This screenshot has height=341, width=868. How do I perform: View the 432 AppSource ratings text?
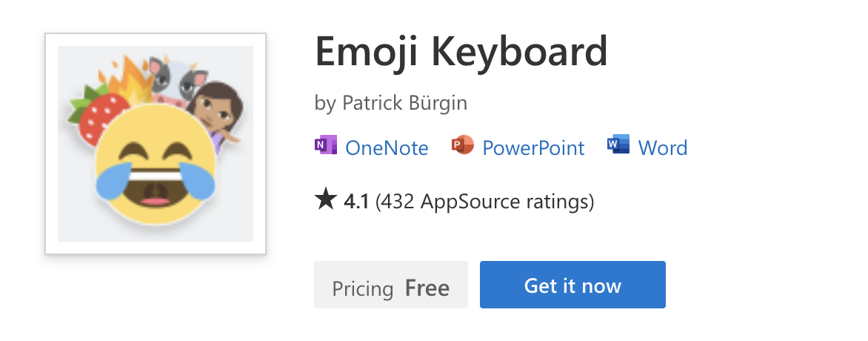[485, 201]
